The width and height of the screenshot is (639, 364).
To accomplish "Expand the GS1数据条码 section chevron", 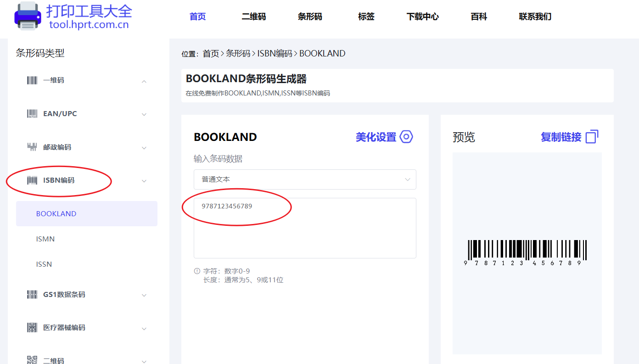I will pos(144,295).
